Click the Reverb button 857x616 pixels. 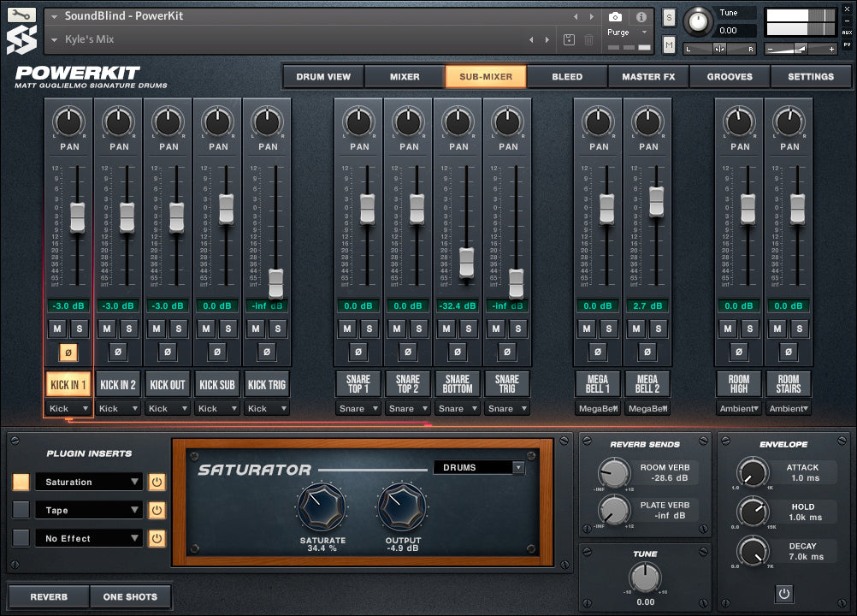[49, 596]
